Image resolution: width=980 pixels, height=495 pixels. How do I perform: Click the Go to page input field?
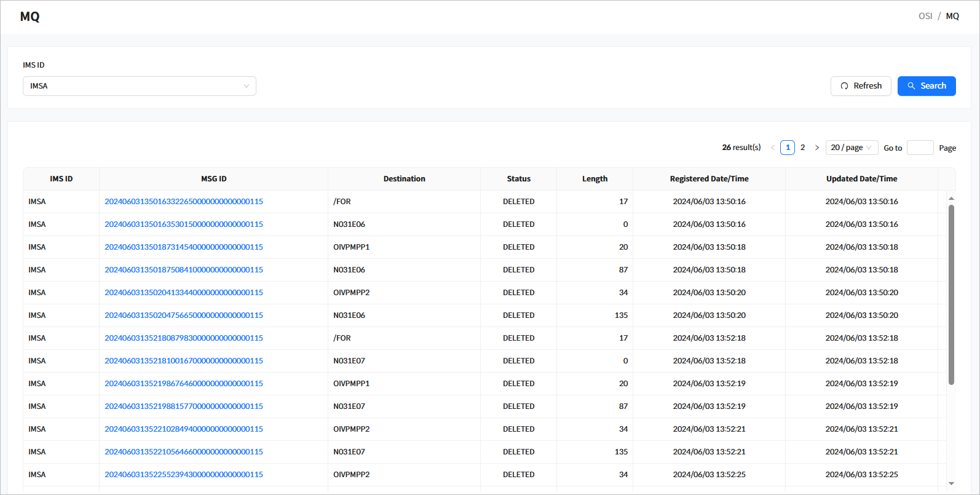pos(920,148)
